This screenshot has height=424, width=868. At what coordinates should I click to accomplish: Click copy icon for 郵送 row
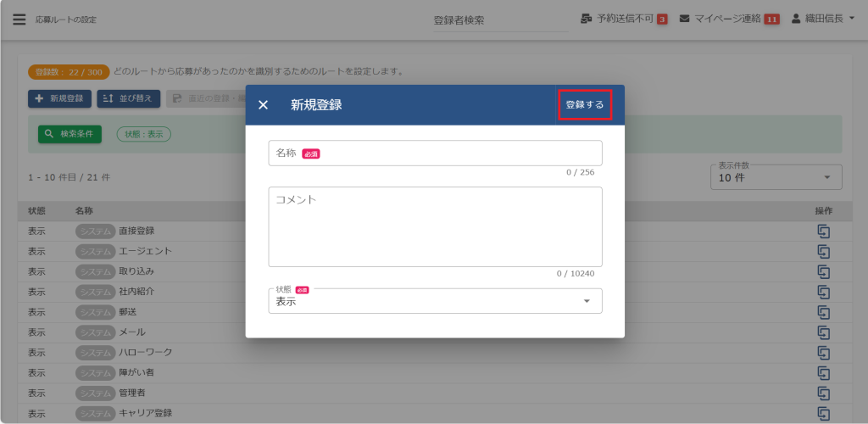click(823, 312)
